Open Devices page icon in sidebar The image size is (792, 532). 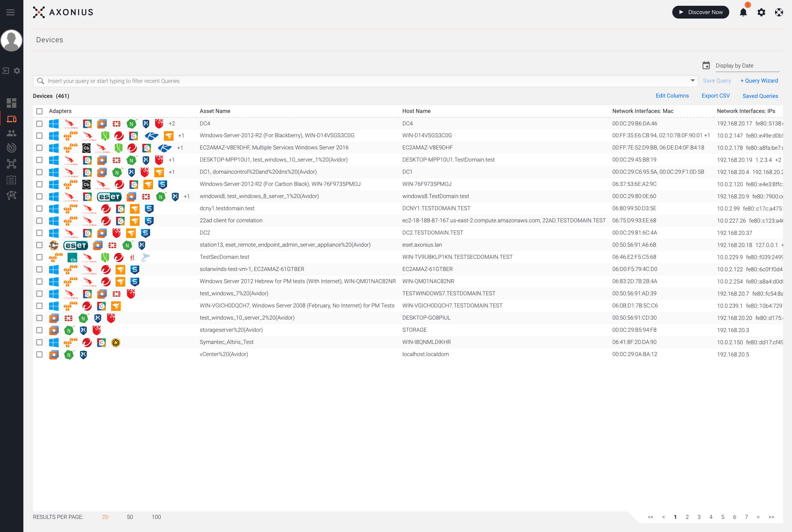pos(12,119)
